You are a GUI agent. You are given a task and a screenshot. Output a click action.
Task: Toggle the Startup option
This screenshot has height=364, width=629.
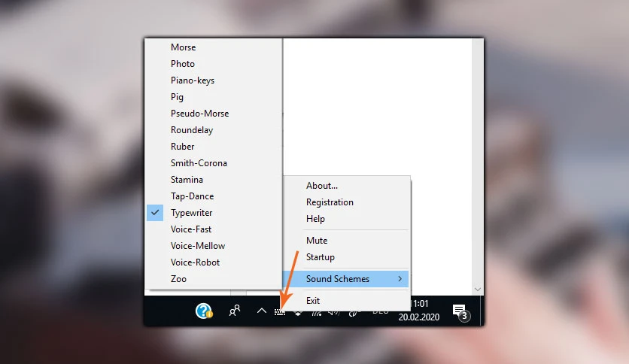click(320, 257)
